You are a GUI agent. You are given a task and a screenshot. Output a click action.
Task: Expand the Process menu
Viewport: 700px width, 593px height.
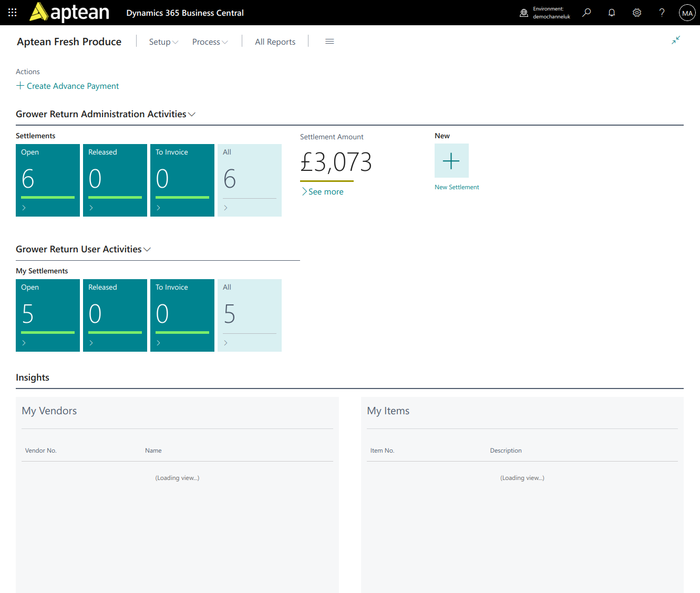pyautogui.click(x=210, y=42)
